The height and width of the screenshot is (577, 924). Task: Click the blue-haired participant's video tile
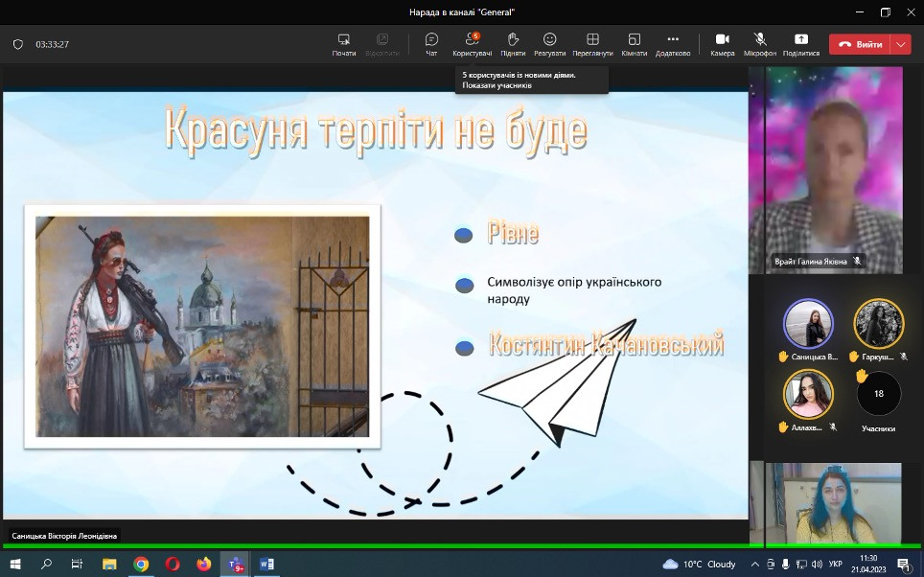click(x=834, y=503)
